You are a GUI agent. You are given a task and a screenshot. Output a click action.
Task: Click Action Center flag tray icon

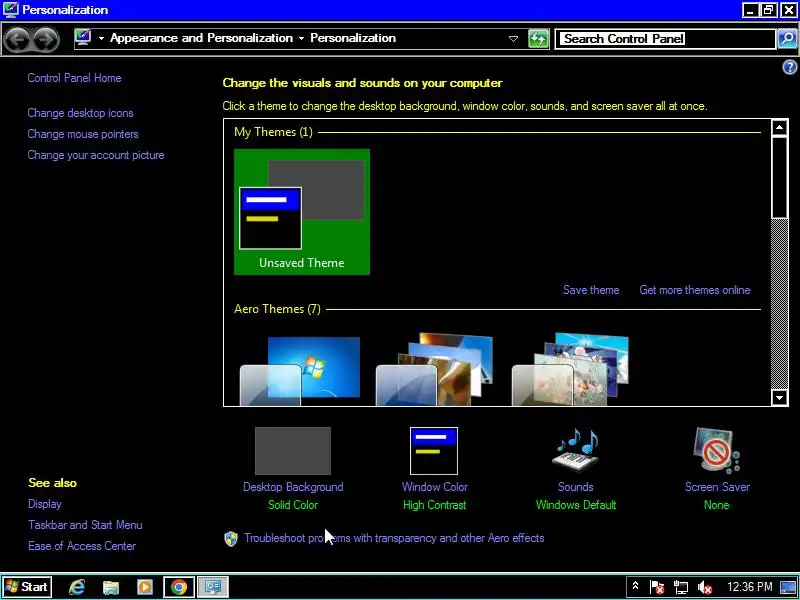pos(657,587)
